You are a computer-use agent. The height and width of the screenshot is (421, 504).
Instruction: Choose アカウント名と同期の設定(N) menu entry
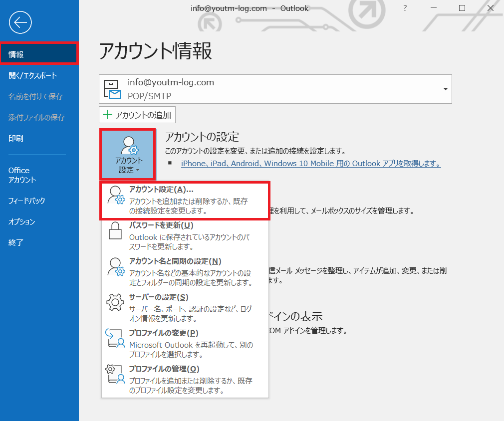185,272
